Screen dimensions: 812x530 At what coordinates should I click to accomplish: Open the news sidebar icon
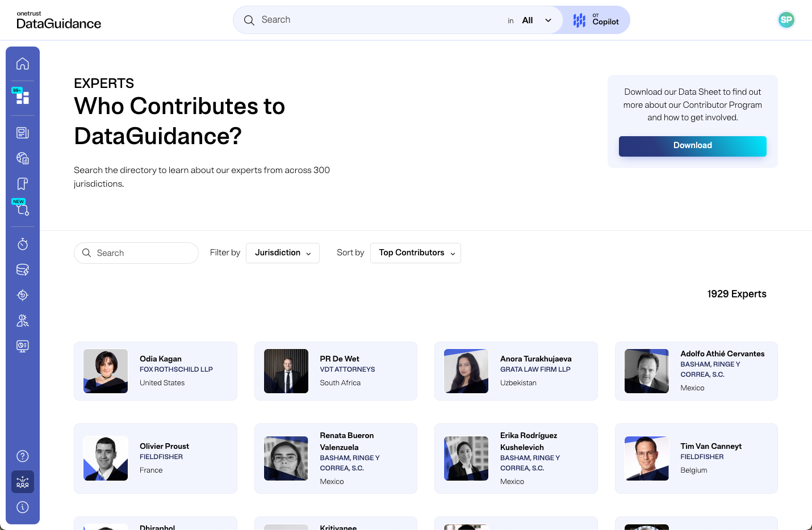23,132
